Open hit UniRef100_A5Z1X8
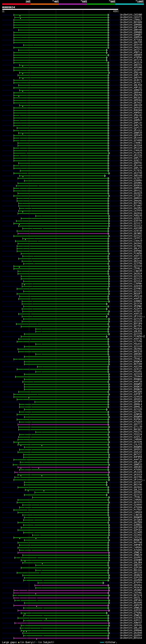The height and width of the screenshot is (644, 146). (x=131, y=296)
